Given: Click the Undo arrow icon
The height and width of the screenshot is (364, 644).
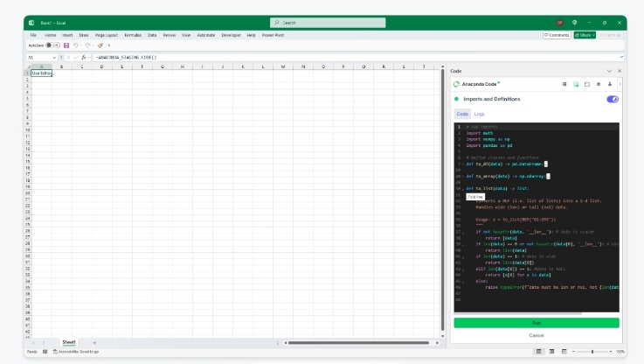Looking at the screenshot, I should click(76, 45).
